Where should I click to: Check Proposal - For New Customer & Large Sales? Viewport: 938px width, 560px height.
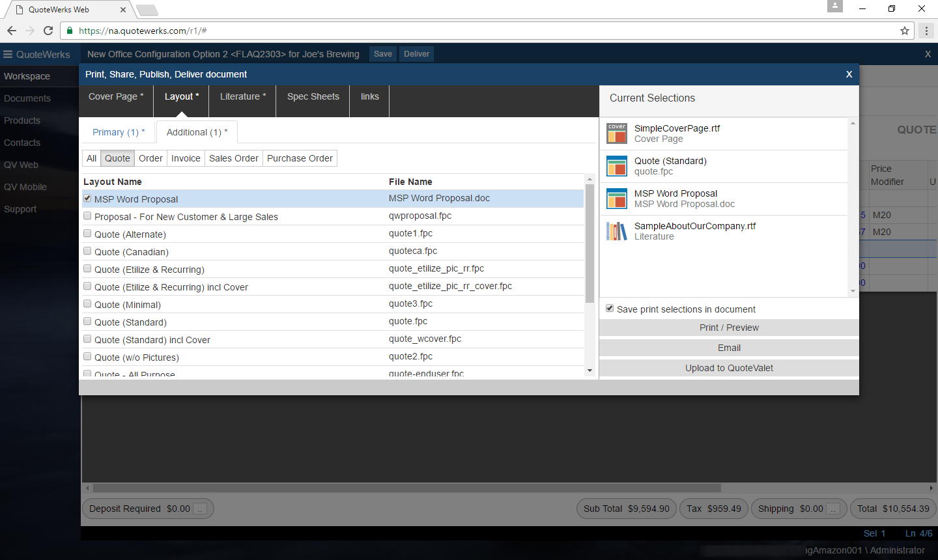(87, 216)
